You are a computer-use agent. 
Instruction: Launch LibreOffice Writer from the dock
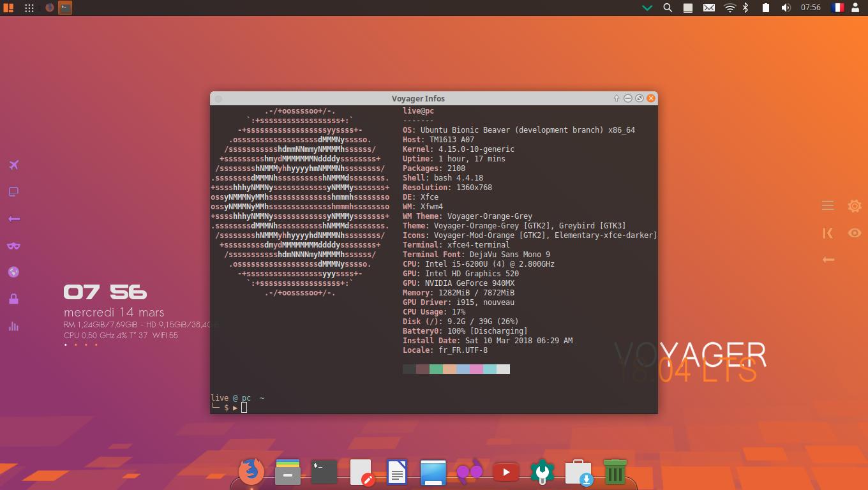pyautogui.click(x=397, y=472)
